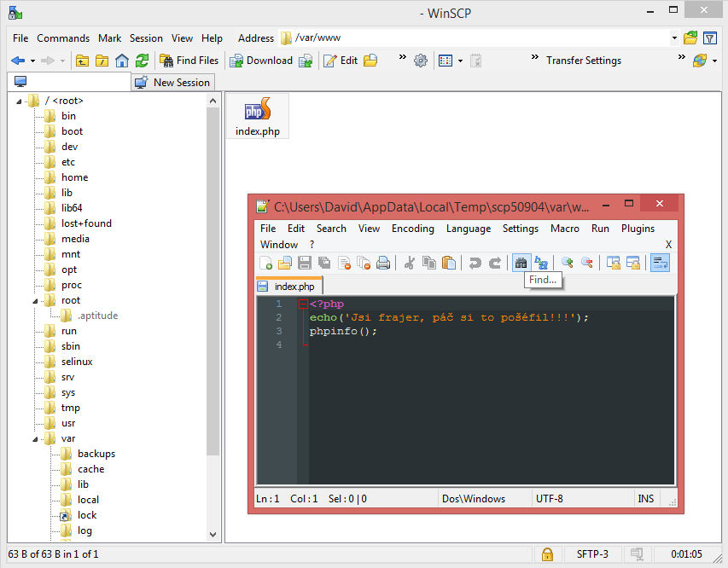Toggle word wrap in Notepad++
The image size is (728, 568).
pyautogui.click(x=660, y=263)
